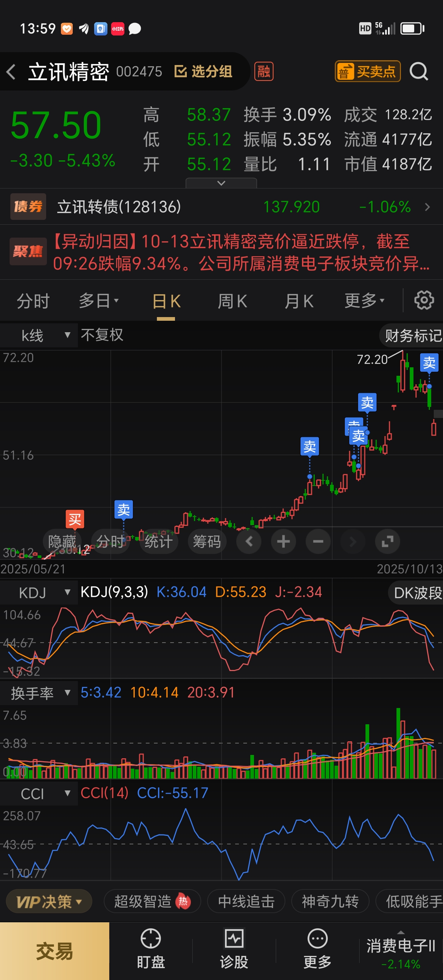443x980 pixels.
Task: Expand VIP决策 dropdown
Action: point(49,902)
